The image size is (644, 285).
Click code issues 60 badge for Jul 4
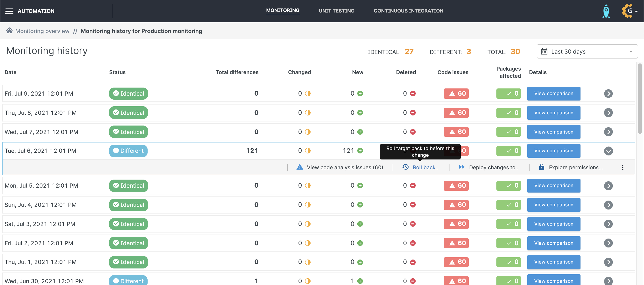point(456,205)
